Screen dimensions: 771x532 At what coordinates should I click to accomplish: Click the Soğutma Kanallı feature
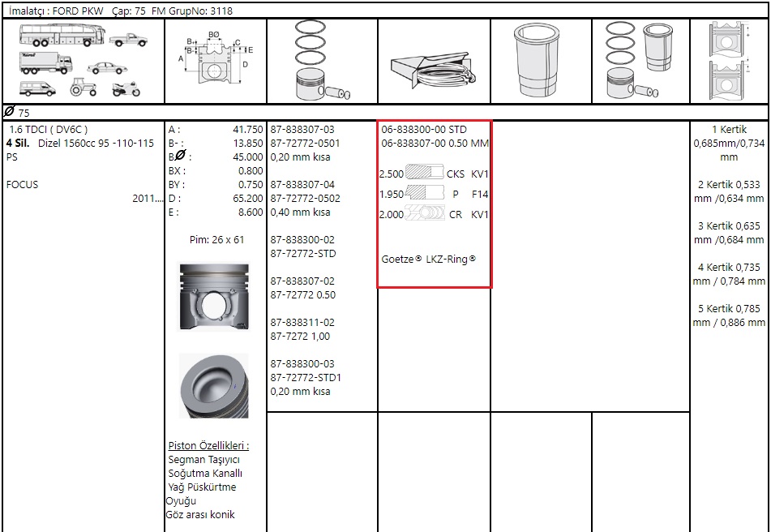(205, 474)
